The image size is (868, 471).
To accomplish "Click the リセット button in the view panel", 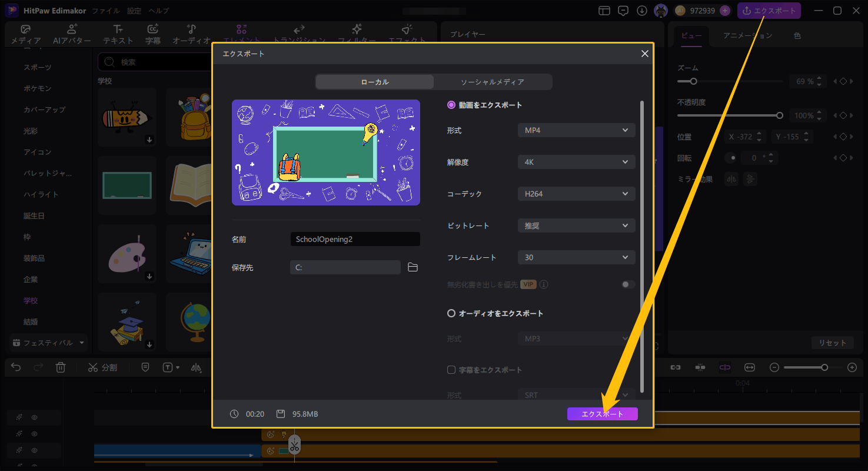I will (x=832, y=342).
